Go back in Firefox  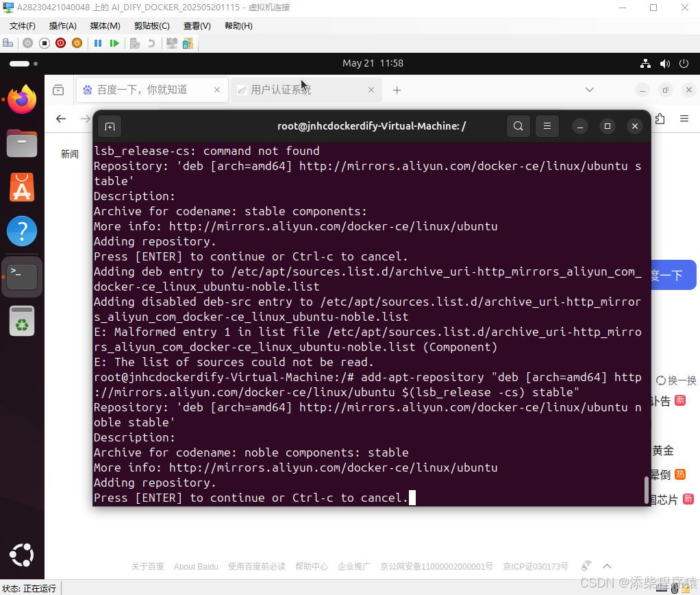pos(61,119)
